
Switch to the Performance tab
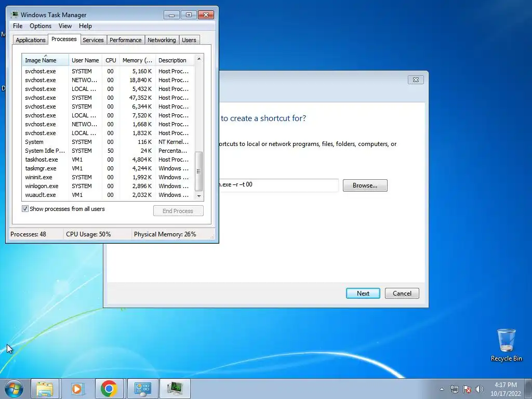(x=126, y=40)
